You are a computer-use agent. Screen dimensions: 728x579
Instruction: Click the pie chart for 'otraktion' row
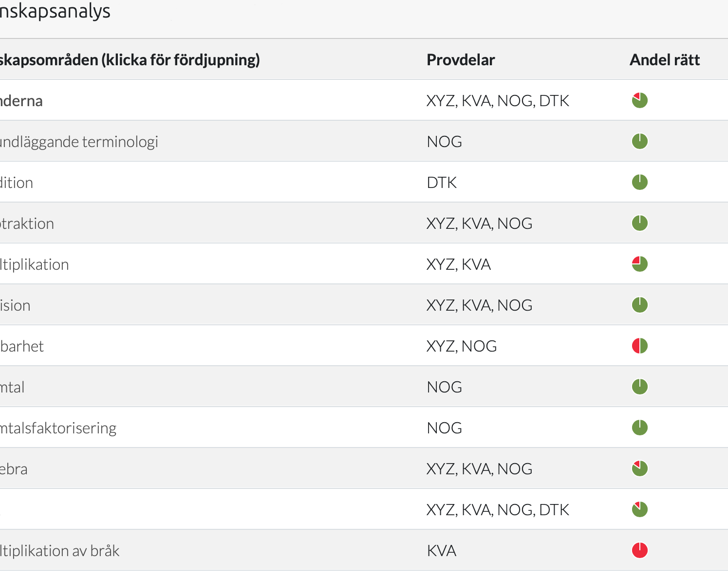639,223
